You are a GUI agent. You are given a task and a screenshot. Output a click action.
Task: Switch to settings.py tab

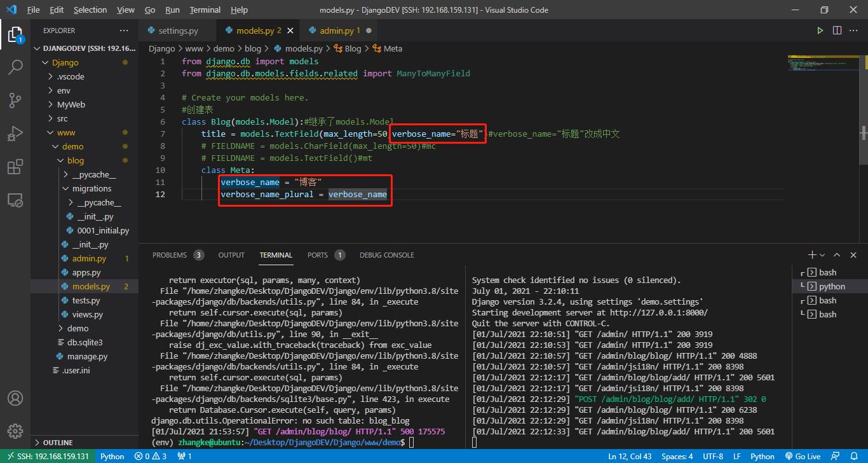[177, 31]
